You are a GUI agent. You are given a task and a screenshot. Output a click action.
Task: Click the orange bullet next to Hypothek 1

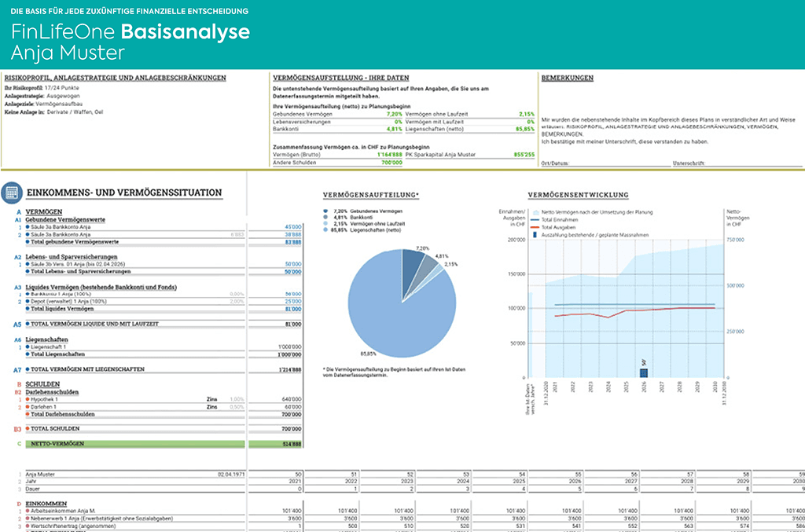pyautogui.click(x=26, y=398)
